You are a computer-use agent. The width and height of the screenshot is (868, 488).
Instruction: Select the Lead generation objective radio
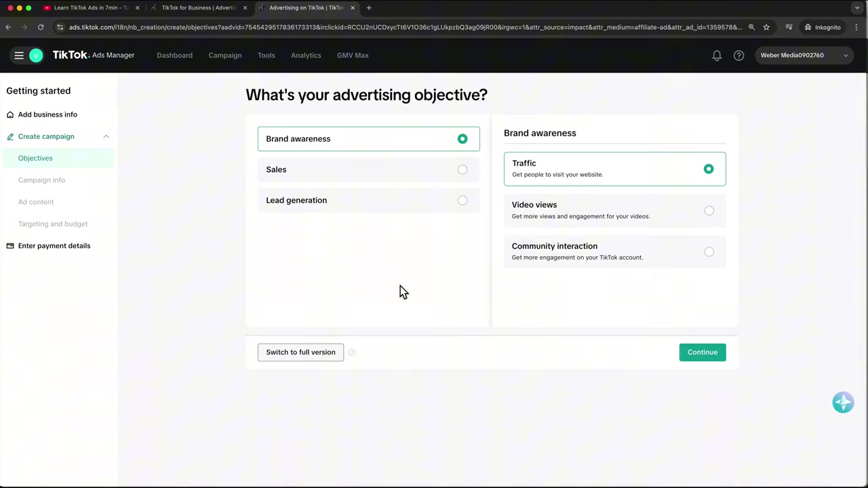[462, 201]
